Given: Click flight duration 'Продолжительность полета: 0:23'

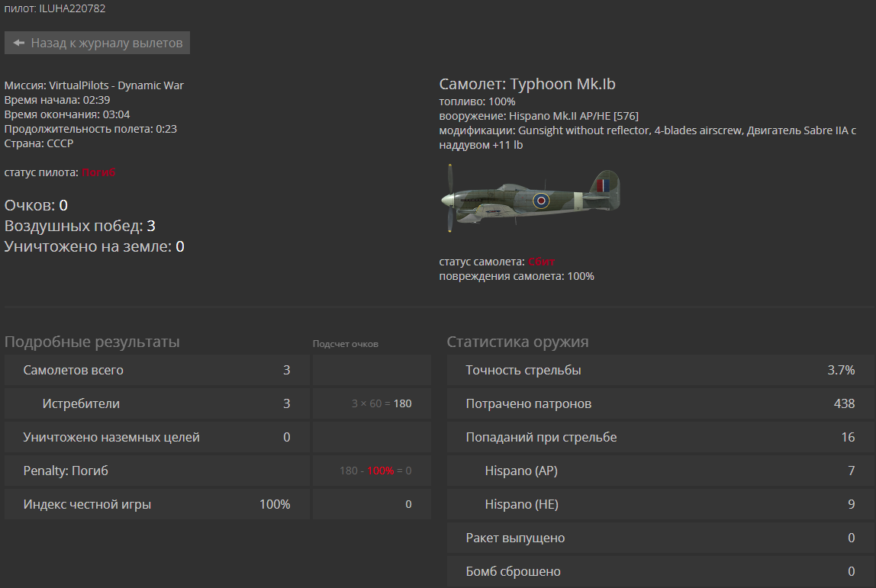Looking at the screenshot, I should 91,129.
